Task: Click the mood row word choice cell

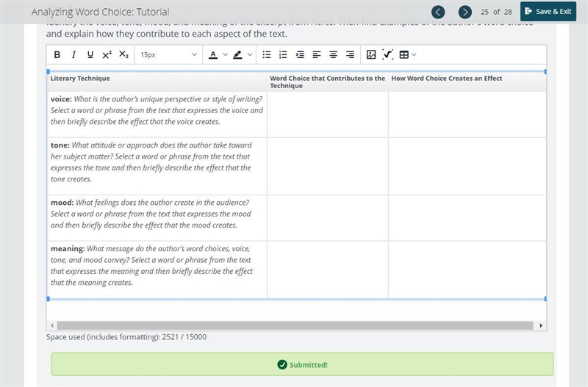Action: [x=328, y=218]
